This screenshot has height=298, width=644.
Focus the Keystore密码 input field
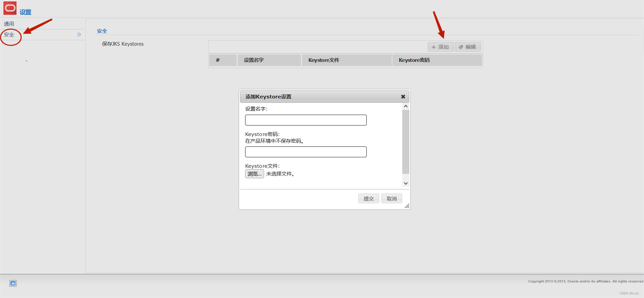tap(306, 152)
